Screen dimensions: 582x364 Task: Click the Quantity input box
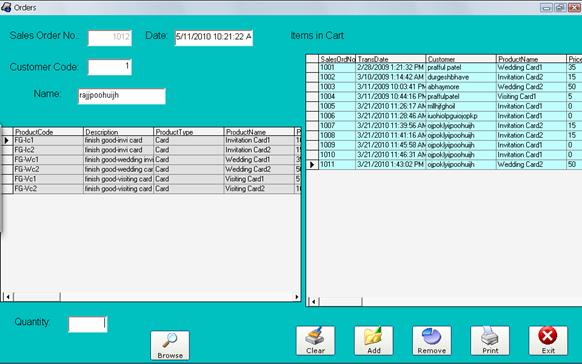pos(88,324)
